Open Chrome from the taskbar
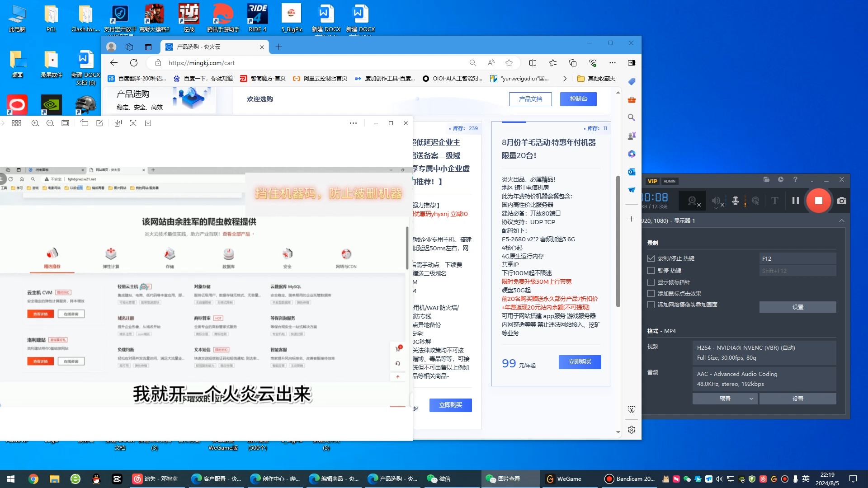Screen dimensions: 868x488 pyautogui.click(x=33, y=479)
